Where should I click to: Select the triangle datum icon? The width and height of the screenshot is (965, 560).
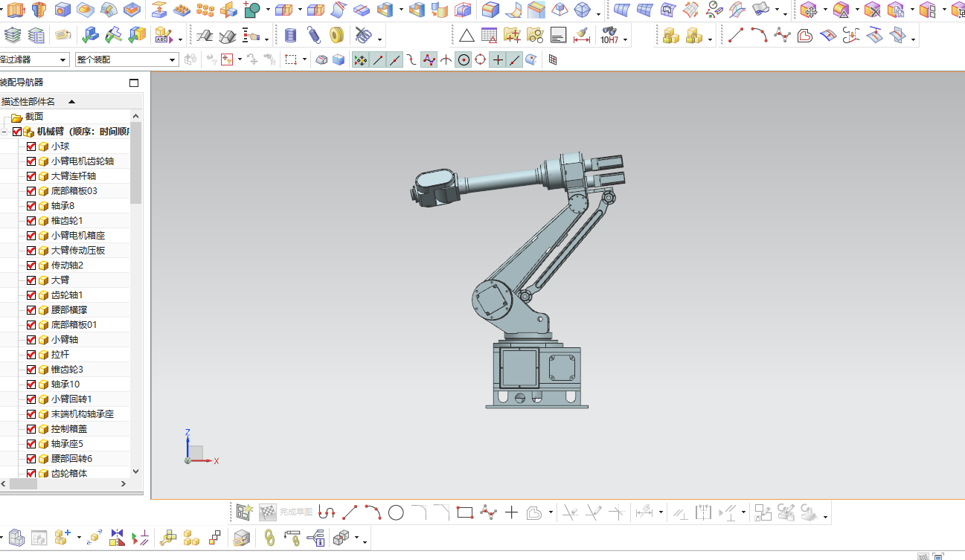pos(467,35)
